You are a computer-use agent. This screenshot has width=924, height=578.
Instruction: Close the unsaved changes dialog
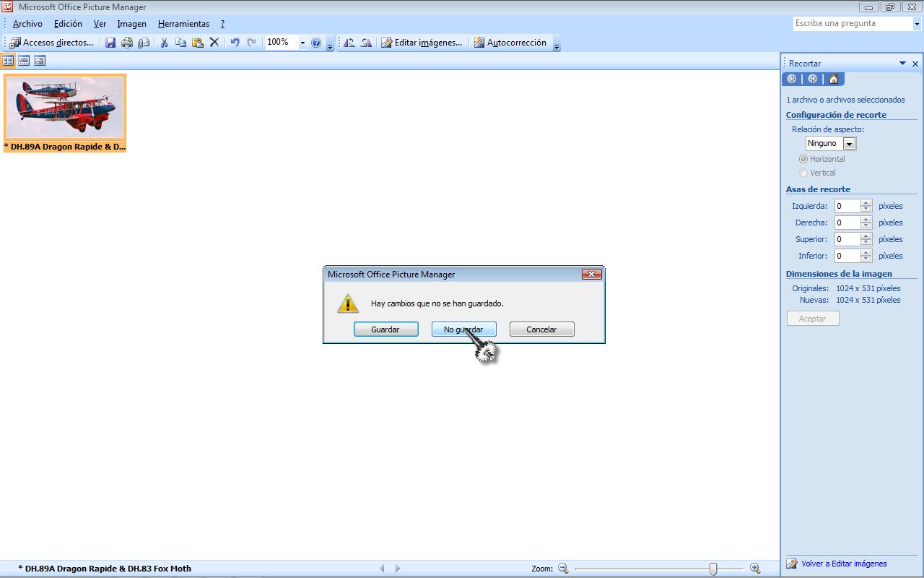tap(591, 274)
